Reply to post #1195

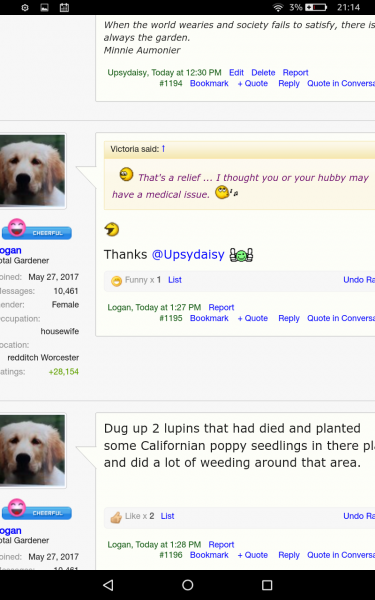click(289, 318)
